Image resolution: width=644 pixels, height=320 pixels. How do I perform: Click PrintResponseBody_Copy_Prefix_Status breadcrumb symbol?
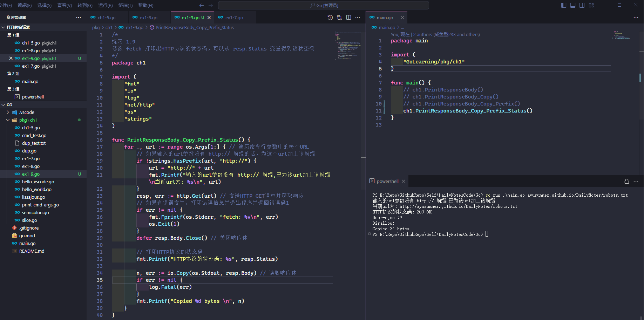coord(191,27)
